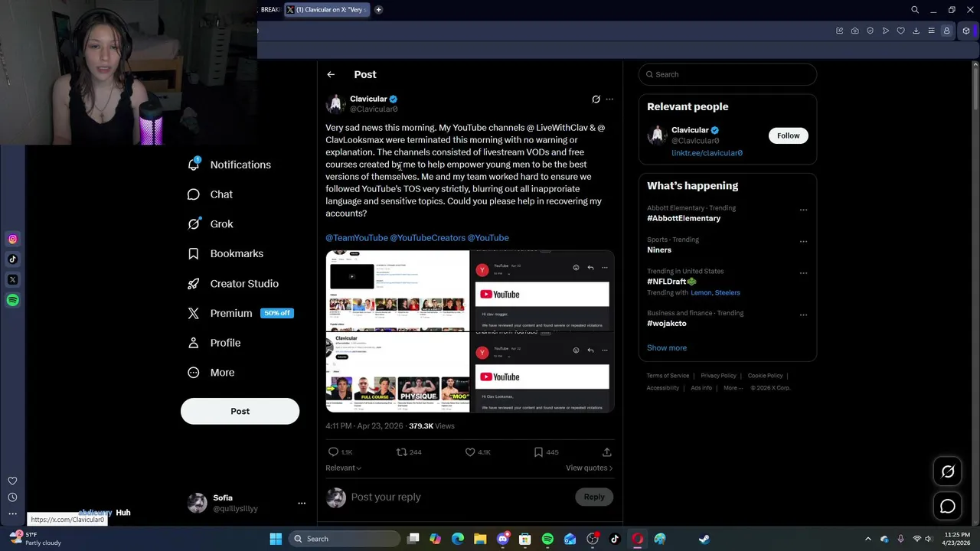The image size is (980, 551).
Task: Open Grok explain icon on the post
Action: pos(596,99)
